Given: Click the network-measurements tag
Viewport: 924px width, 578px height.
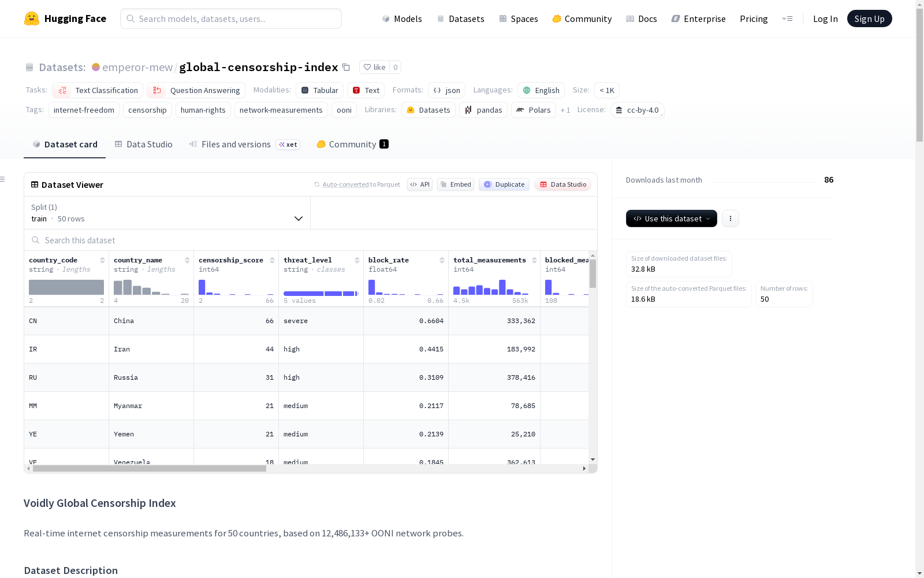Looking at the screenshot, I should point(281,110).
